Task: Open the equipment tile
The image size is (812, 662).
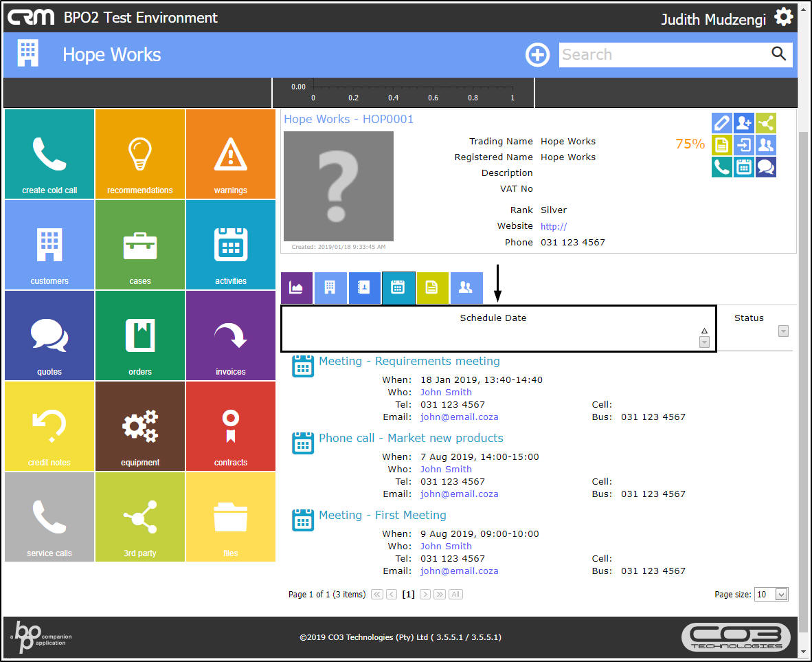Action: (140, 426)
